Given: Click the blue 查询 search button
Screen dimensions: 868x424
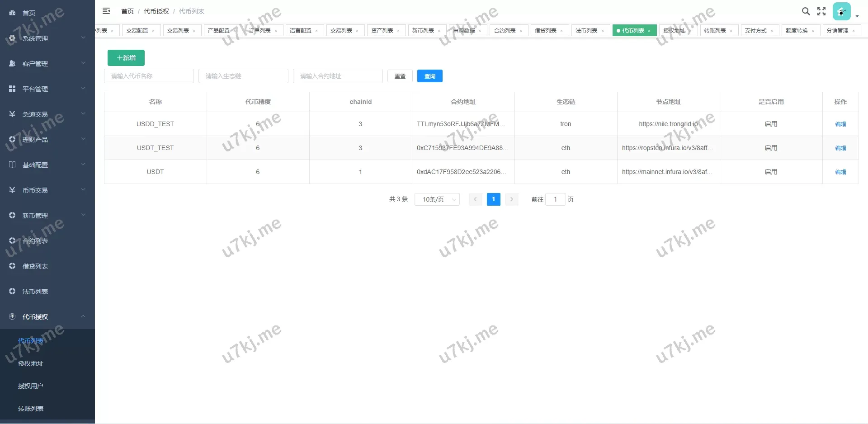Looking at the screenshot, I should 429,76.
